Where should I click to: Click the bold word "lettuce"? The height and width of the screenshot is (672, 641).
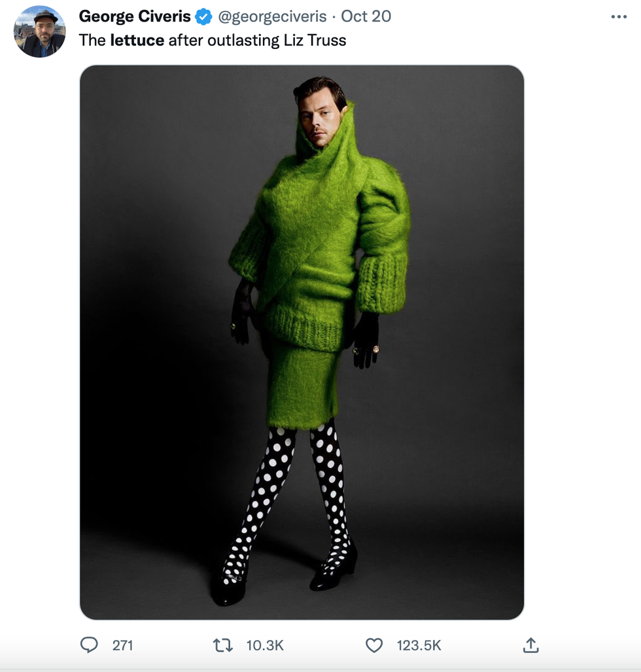[137, 40]
